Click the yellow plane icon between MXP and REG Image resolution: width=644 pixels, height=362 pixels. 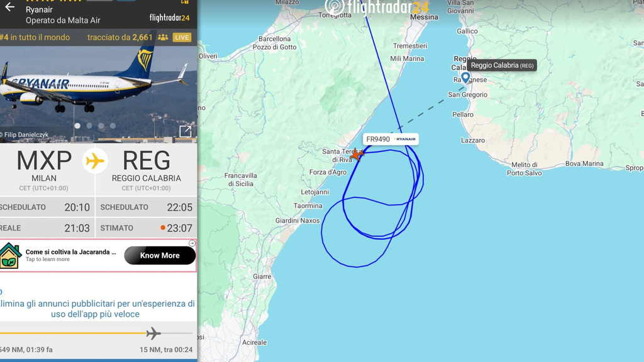pyautogui.click(x=96, y=160)
